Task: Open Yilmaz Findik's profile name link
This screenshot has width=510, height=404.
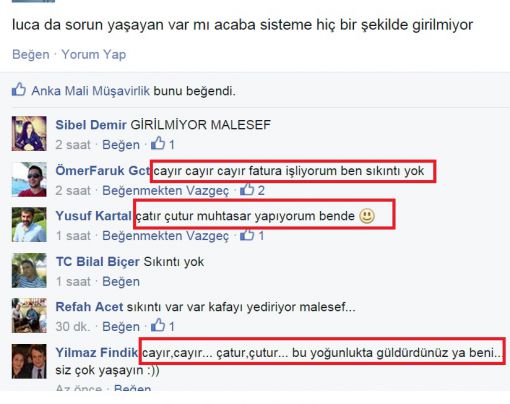Action: click(97, 352)
